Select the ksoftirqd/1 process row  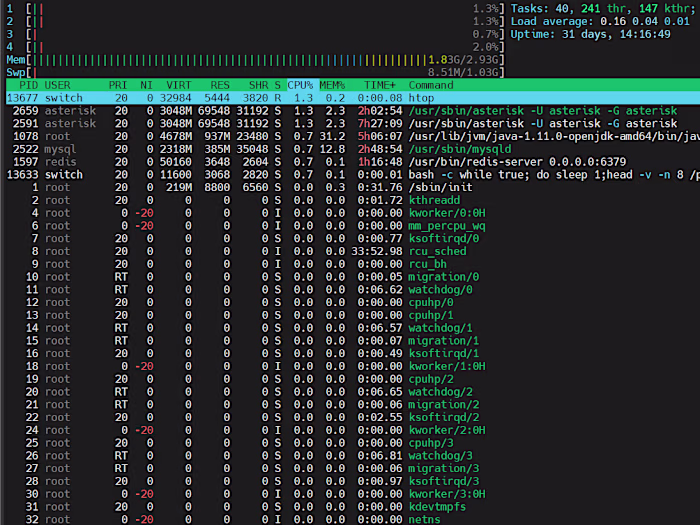click(353, 354)
